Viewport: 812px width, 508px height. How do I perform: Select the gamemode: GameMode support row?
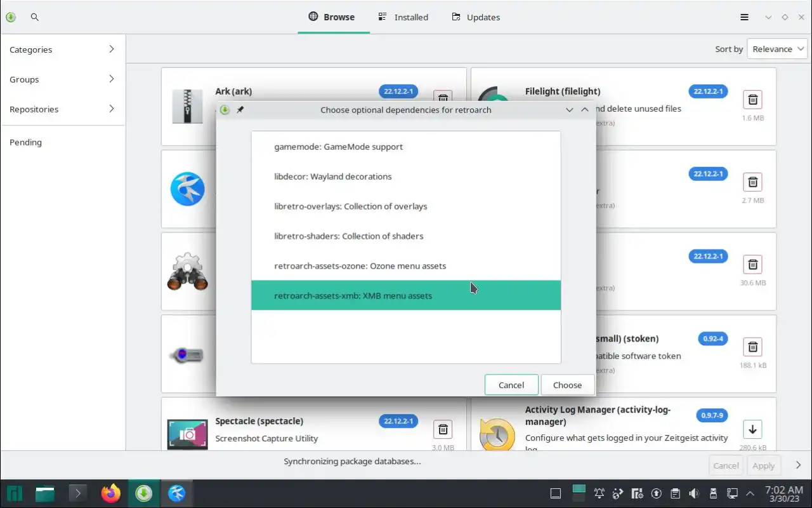(406, 147)
